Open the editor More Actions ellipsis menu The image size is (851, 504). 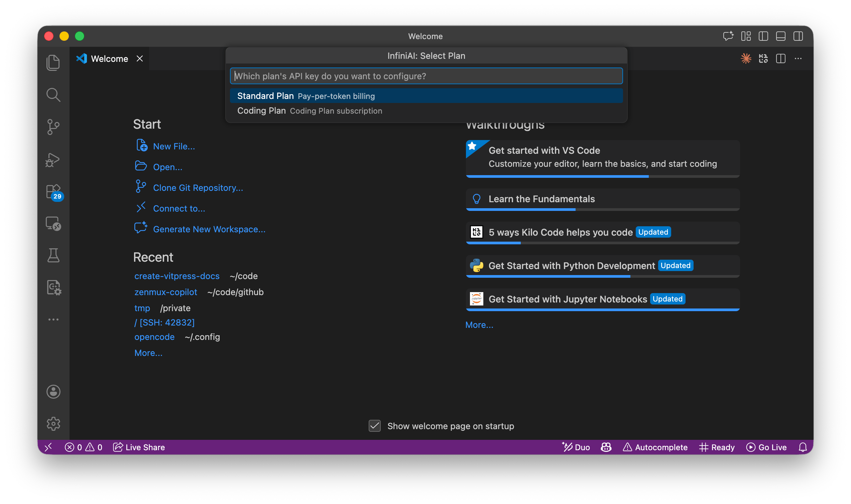point(798,59)
